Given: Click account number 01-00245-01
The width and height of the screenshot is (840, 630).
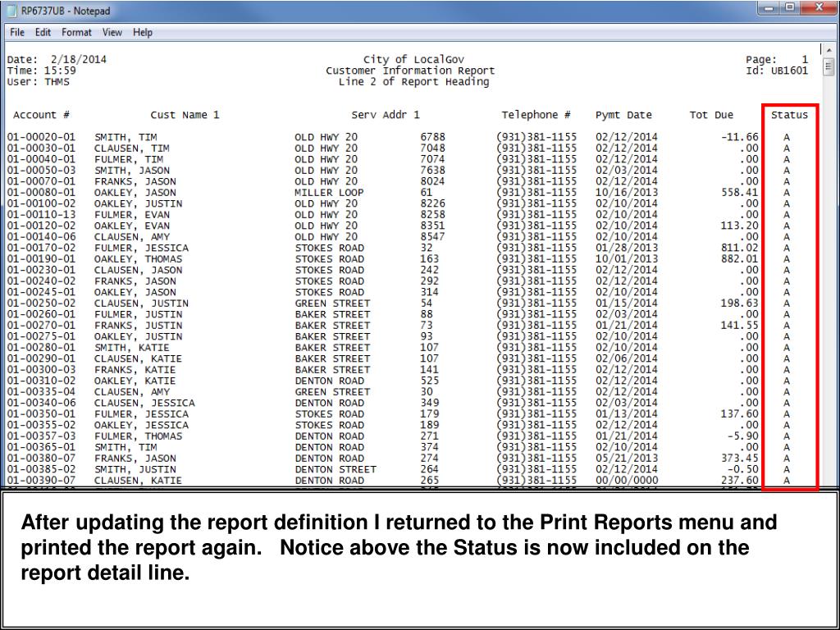Looking at the screenshot, I should (x=41, y=292).
